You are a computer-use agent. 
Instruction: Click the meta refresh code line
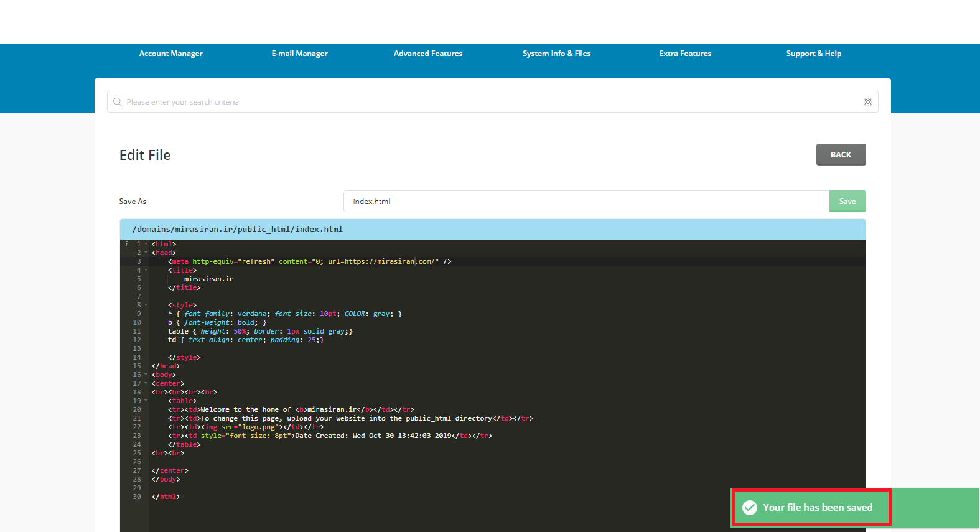(309, 261)
